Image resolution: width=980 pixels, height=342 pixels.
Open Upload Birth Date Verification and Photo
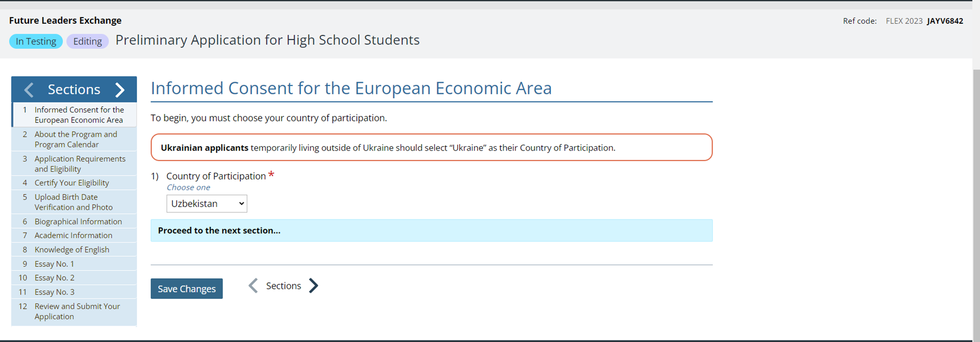[73, 202]
